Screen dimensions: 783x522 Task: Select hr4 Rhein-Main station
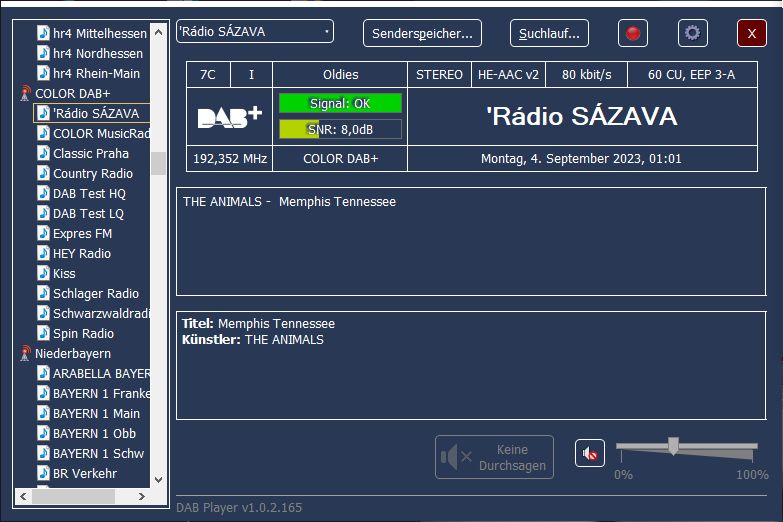pos(96,73)
